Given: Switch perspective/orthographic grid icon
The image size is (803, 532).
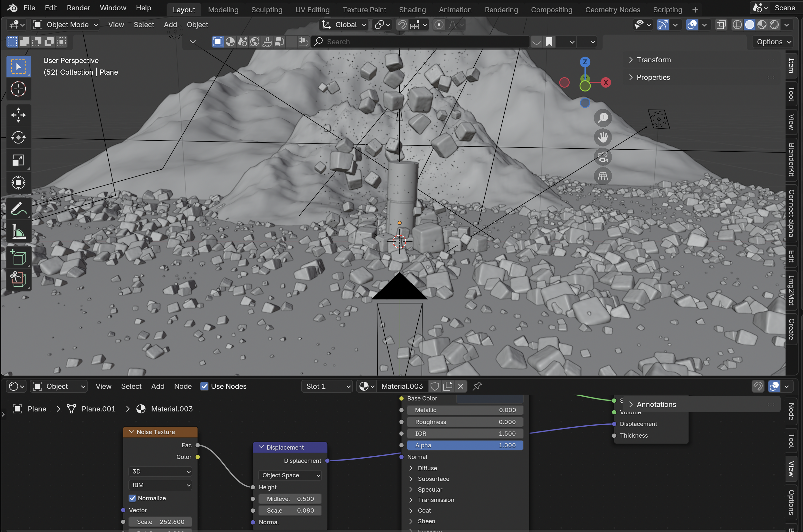Looking at the screenshot, I should [x=603, y=176].
